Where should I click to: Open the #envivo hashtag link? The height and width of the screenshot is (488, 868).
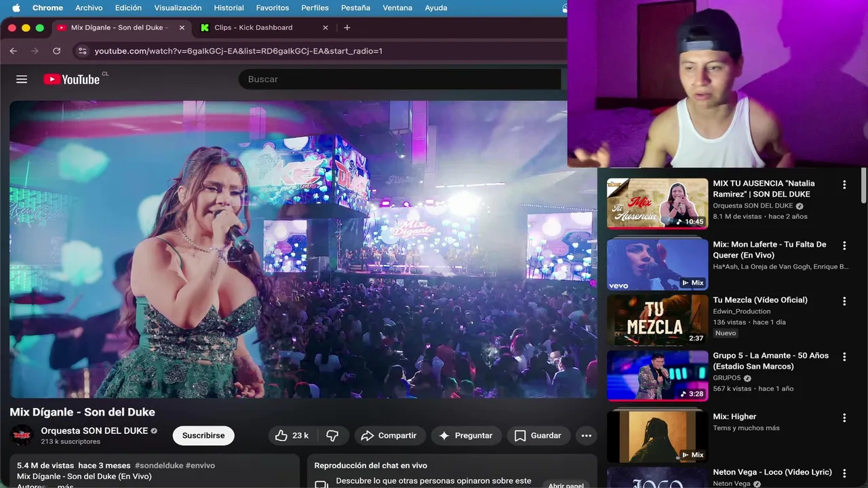pyautogui.click(x=200, y=466)
